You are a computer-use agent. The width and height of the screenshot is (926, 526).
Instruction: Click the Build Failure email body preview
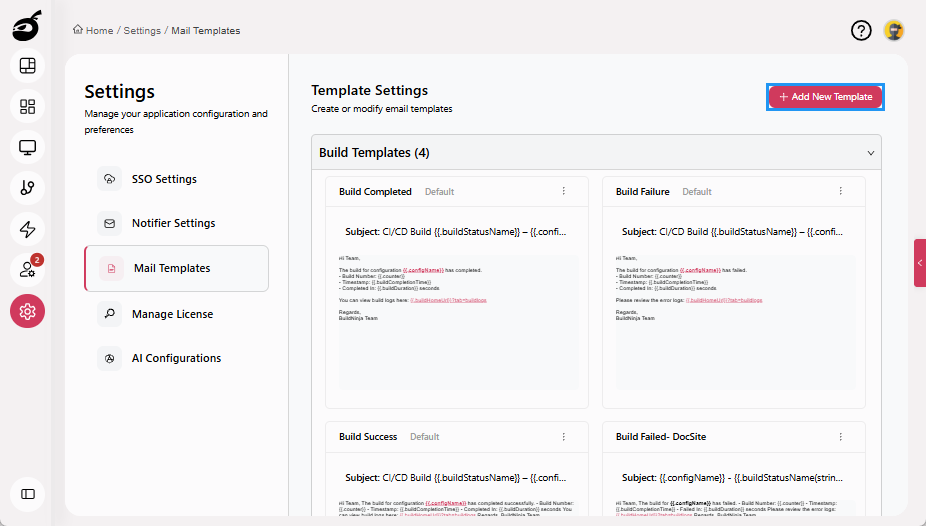(x=734, y=322)
